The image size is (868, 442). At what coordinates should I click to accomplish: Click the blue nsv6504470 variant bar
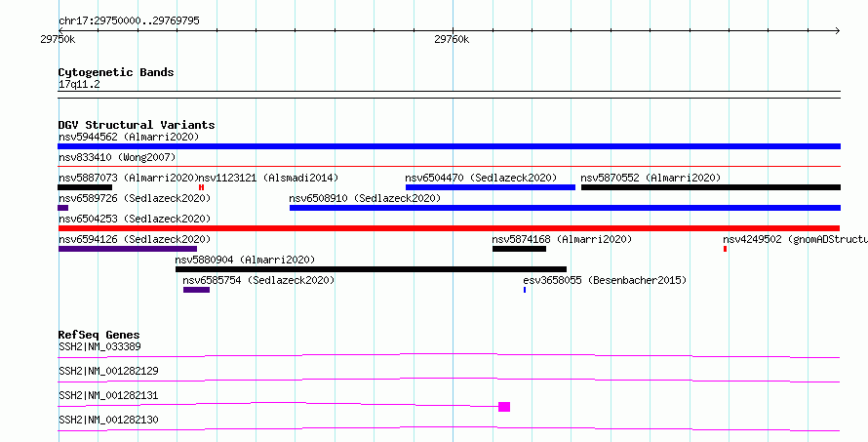tap(491, 187)
